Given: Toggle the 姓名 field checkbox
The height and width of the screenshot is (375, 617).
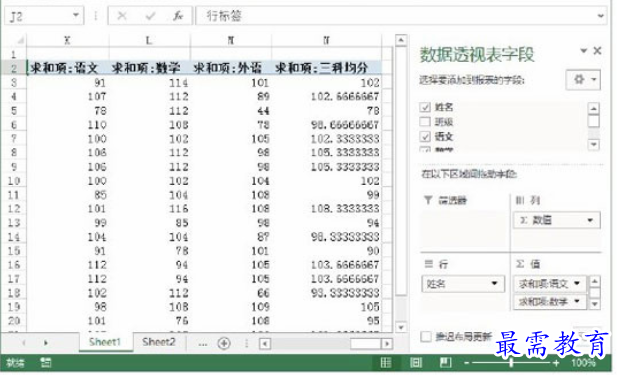Looking at the screenshot, I should (x=425, y=107).
